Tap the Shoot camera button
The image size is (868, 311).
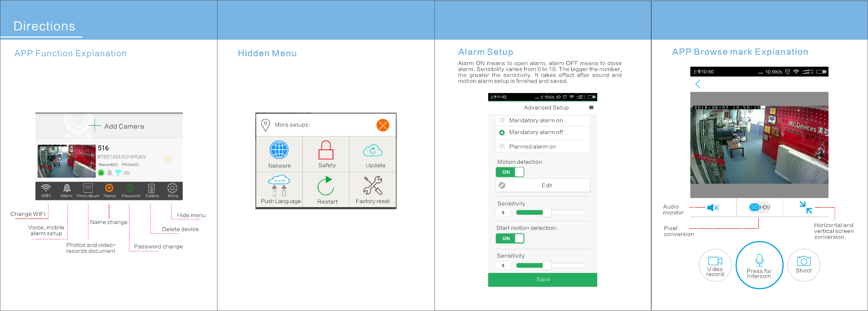pyautogui.click(x=804, y=265)
